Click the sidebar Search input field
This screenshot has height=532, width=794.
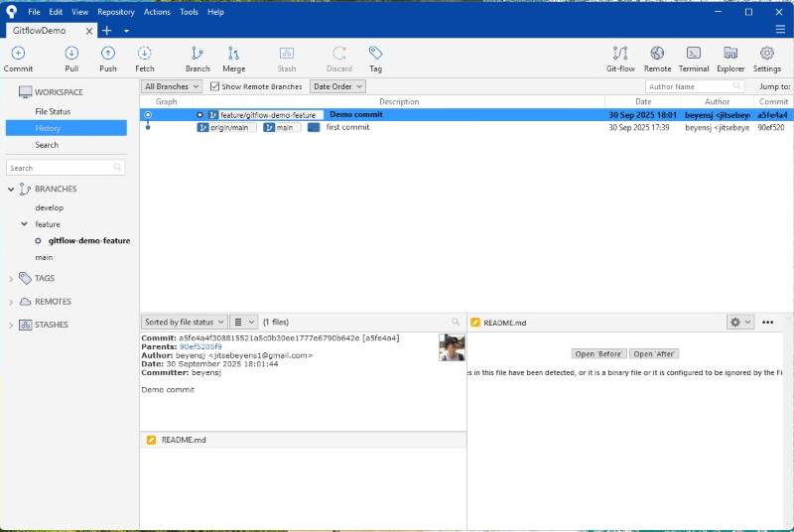pos(66,168)
